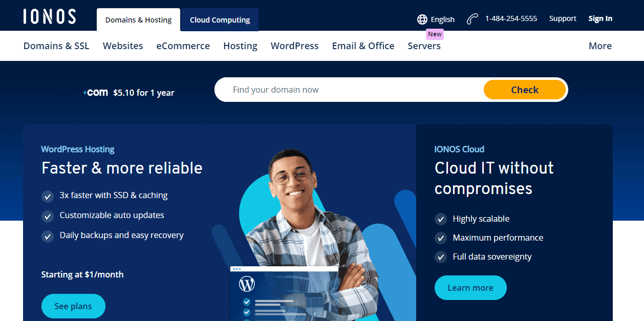Click the checkmark next to 'Customizable auto updates'

click(48, 217)
